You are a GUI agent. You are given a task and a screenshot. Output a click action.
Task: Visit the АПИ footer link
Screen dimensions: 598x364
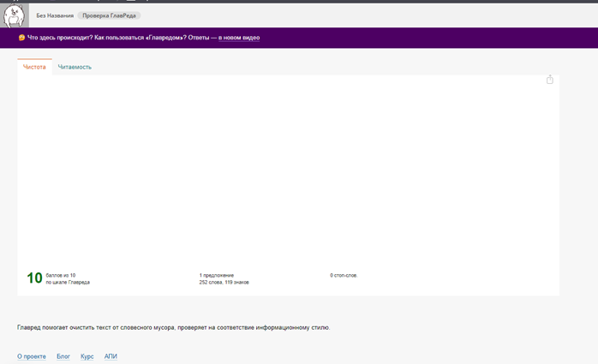coord(111,356)
